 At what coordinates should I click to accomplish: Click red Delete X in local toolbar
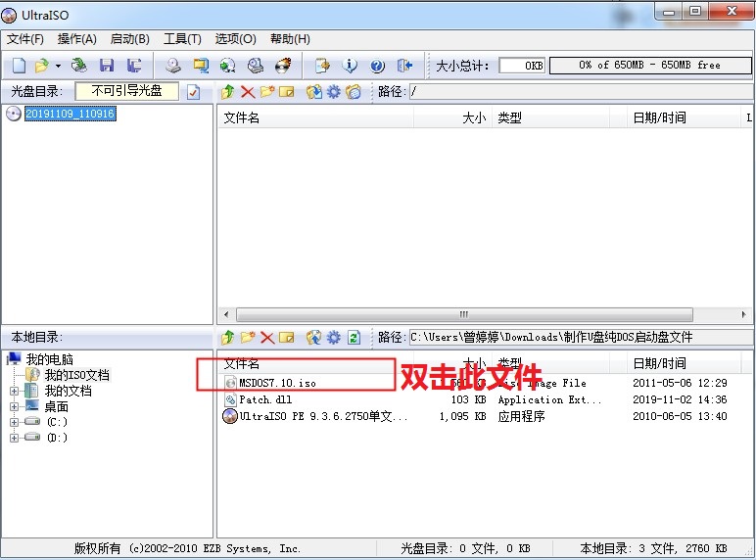(267, 338)
